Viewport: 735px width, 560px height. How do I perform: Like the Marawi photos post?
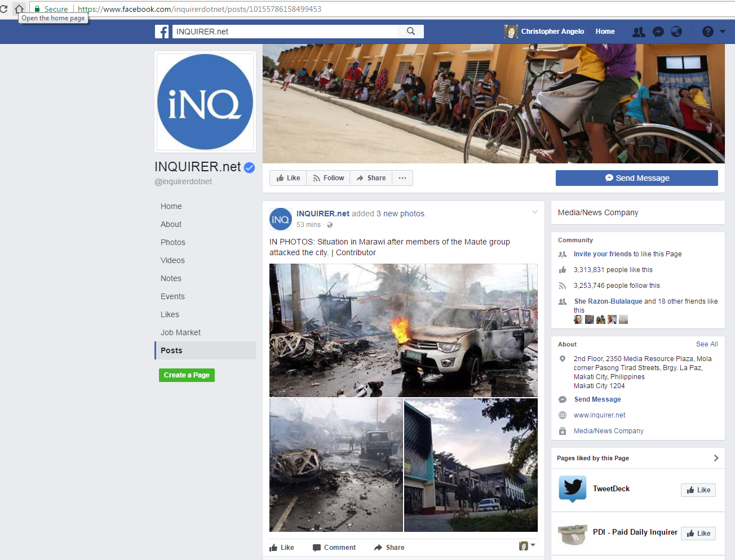tap(282, 548)
